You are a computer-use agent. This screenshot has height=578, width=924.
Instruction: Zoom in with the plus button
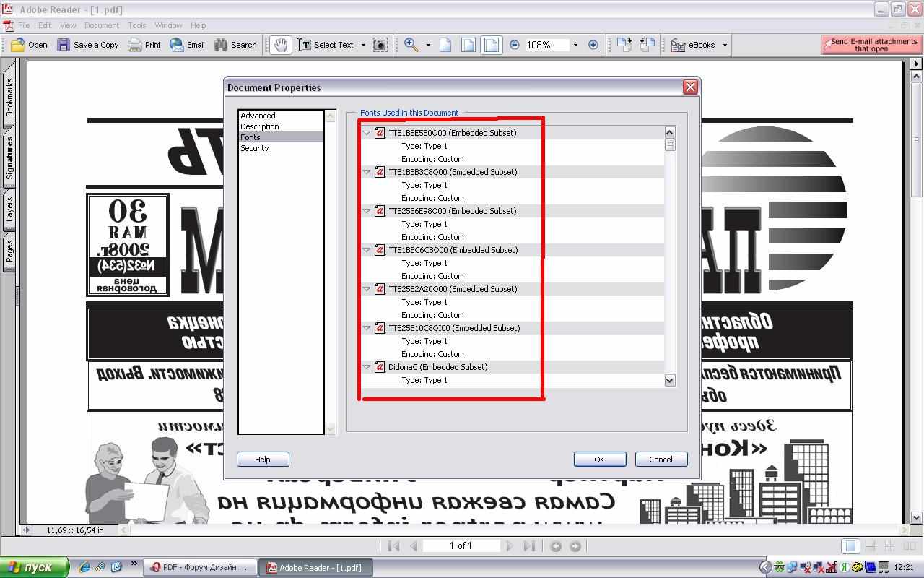(x=593, y=45)
